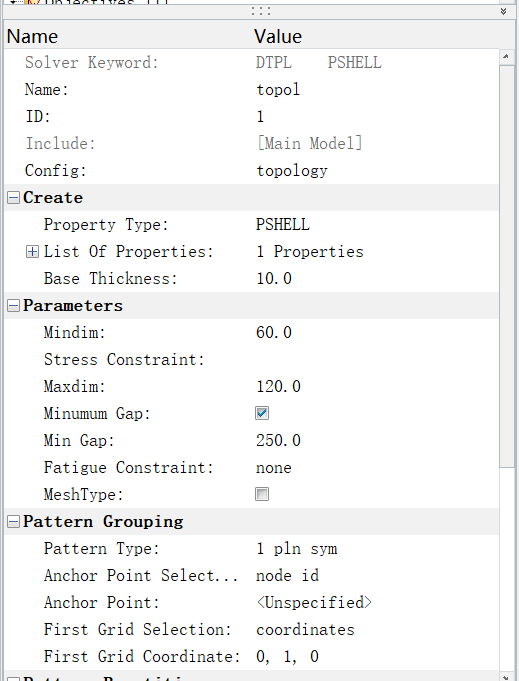519x681 pixels.
Task: Edit the Maxdim value 120.0
Action: coord(376,387)
